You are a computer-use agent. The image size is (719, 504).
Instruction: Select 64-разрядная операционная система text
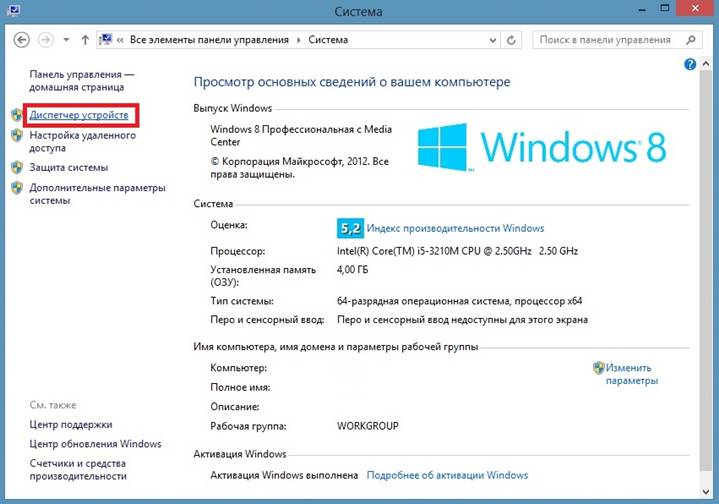[x=423, y=301]
